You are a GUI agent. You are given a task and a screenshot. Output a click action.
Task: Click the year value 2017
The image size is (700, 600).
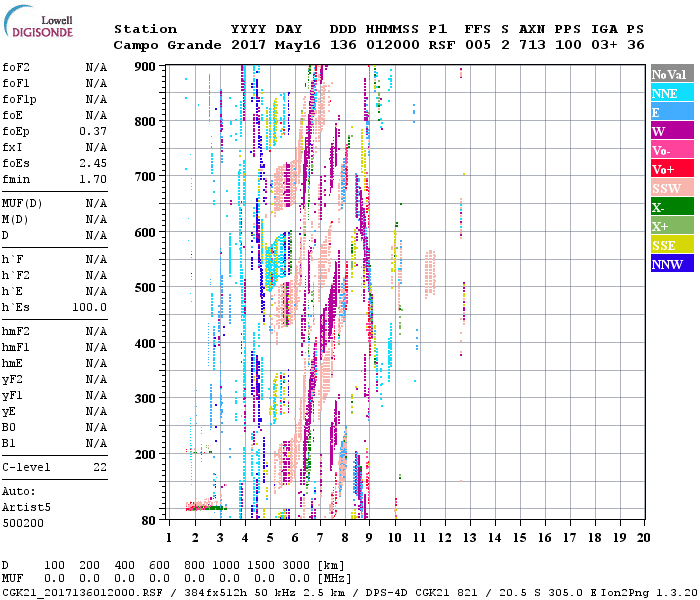point(248,45)
